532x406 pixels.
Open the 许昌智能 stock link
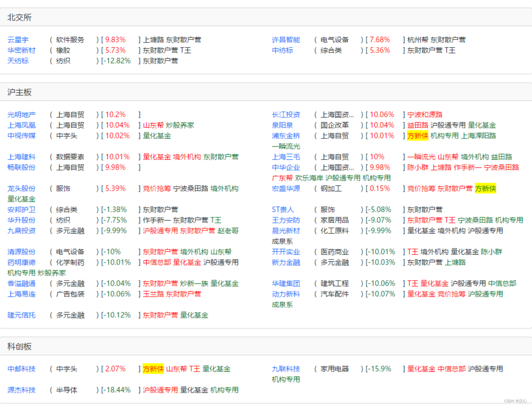tap(286, 40)
